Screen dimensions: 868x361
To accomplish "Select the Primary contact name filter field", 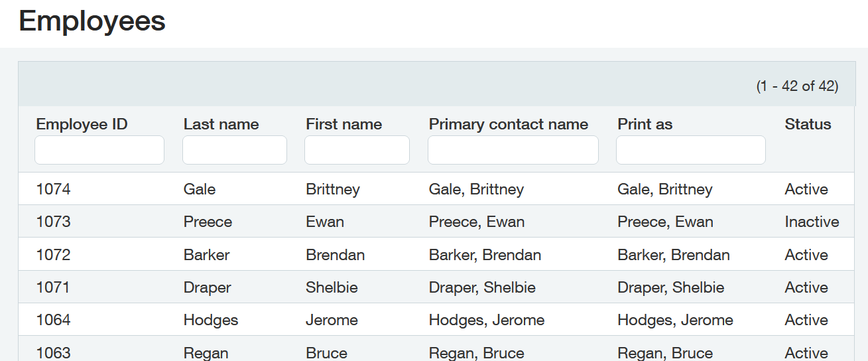I will pyautogui.click(x=513, y=150).
